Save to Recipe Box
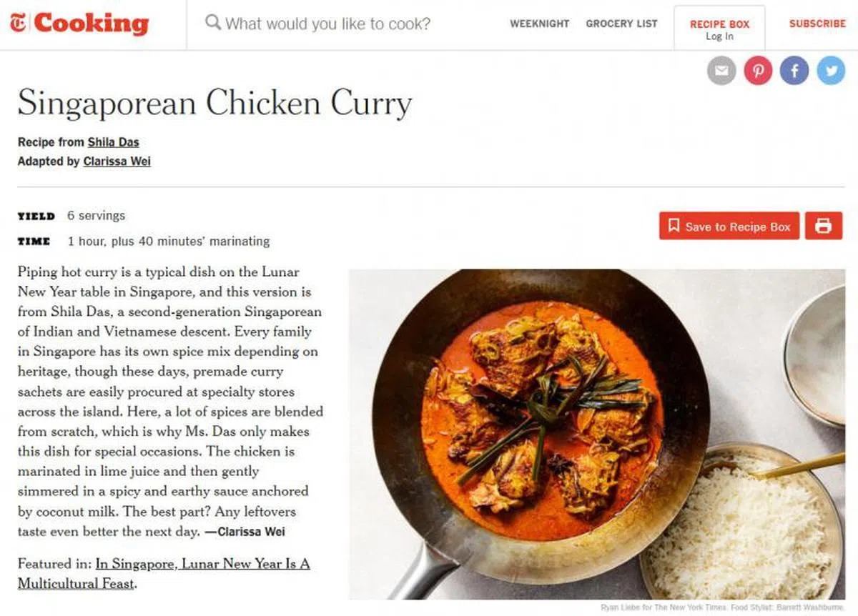Viewport: 858px width, 616px height. [729, 226]
